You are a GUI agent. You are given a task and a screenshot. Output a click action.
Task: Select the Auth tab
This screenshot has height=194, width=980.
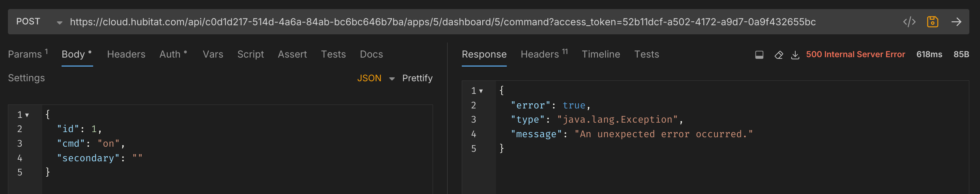tap(170, 54)
